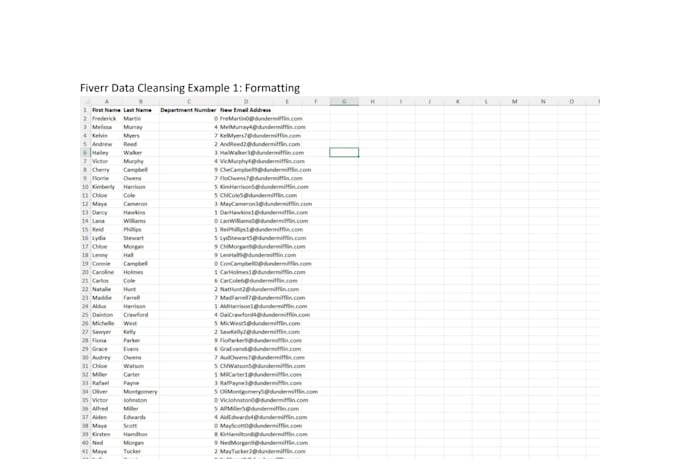Select the cell containing 'Edwards'
Screen dimensions: 680x459
click(x=141, y=417)
